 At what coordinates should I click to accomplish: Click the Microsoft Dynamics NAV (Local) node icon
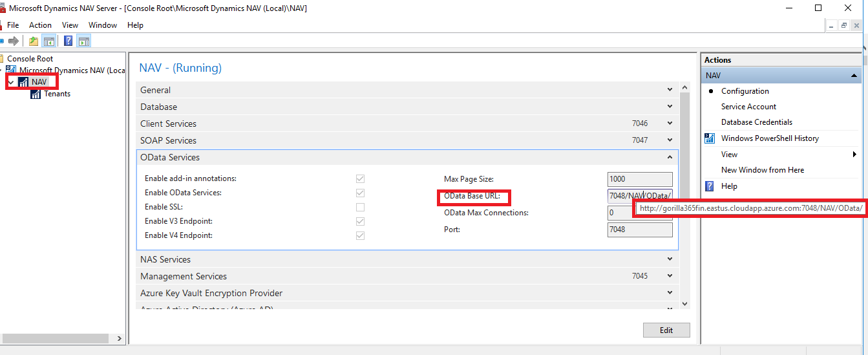(x=11, y=70)
